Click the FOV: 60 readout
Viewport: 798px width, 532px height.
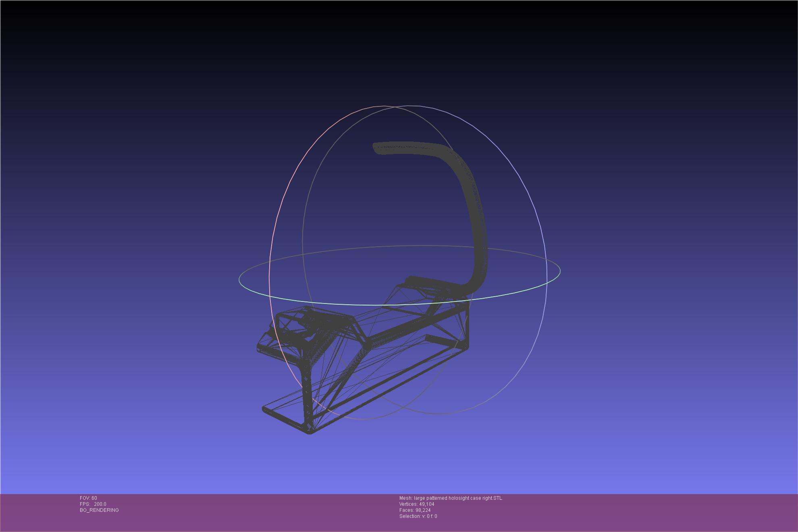pyautogui.click(x=88, y=498)
